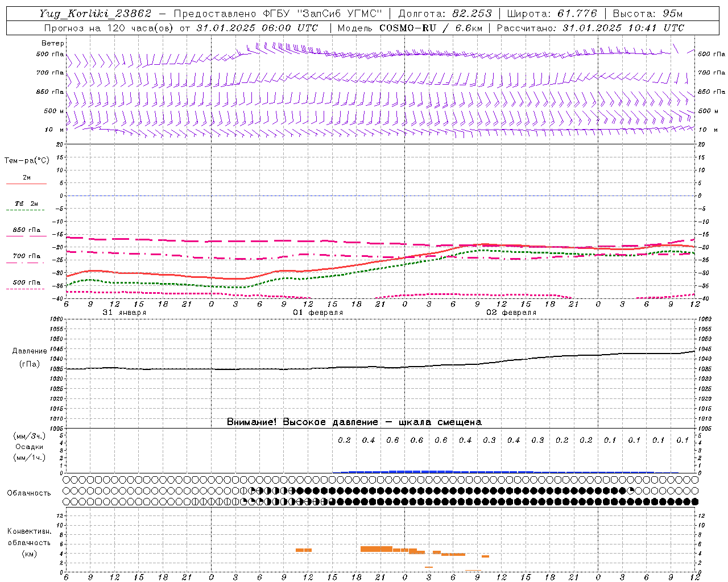Click the Рассчитано 31.01.2025 10:41 UTC timestamp

[590, 28]
